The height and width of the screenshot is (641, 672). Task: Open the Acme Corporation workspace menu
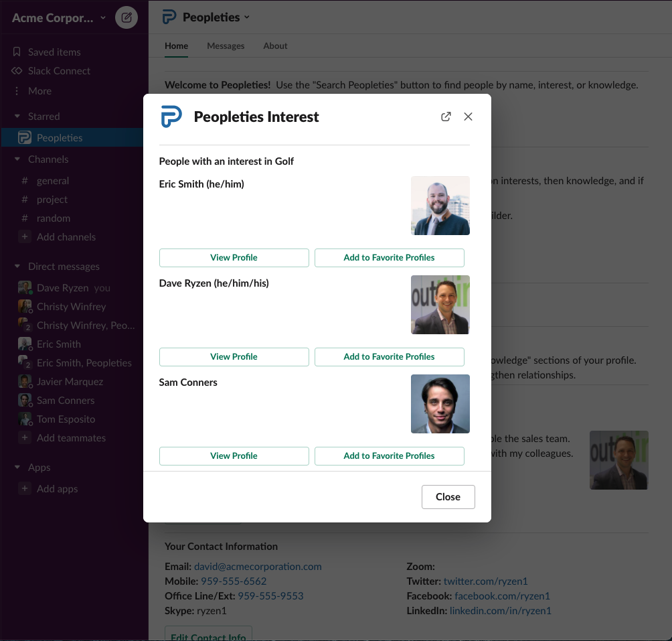point(59,17)
